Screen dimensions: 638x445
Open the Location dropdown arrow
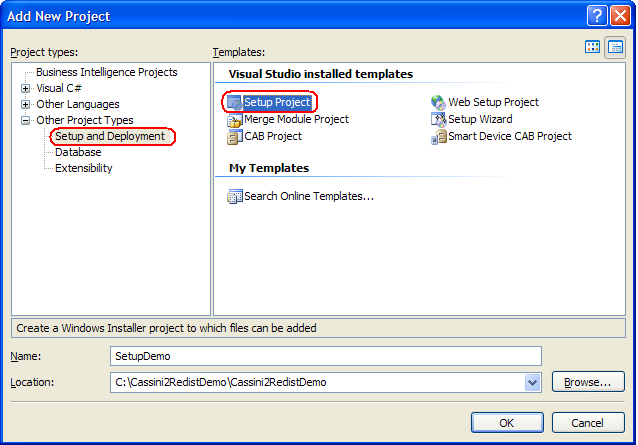pyautogui.click(x=532, y=382)
